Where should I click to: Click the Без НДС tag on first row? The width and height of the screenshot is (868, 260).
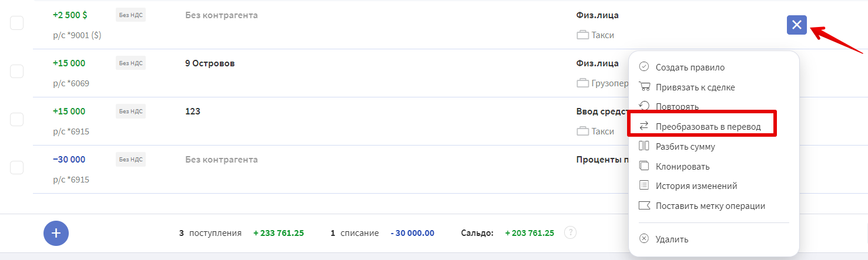point(130,15)
